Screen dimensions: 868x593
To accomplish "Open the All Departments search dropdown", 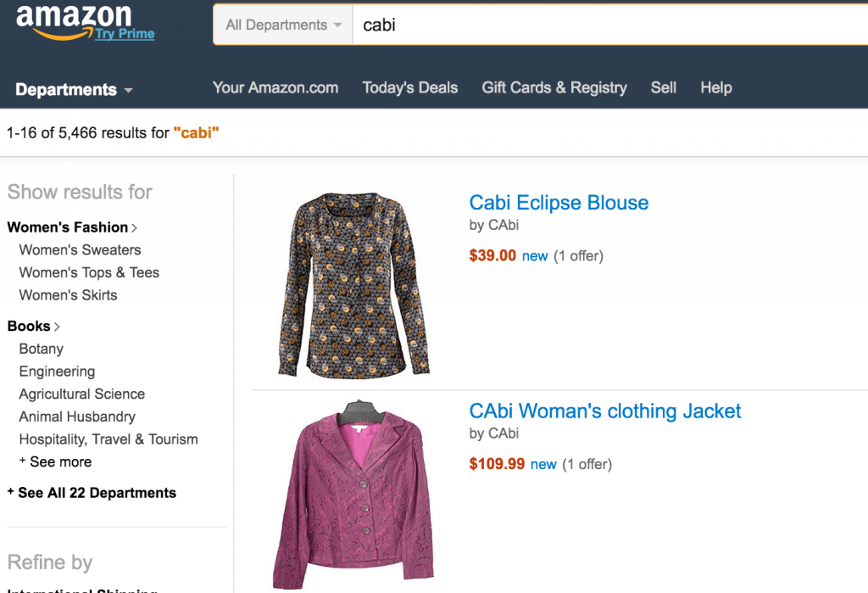I will tap(283, 25).
